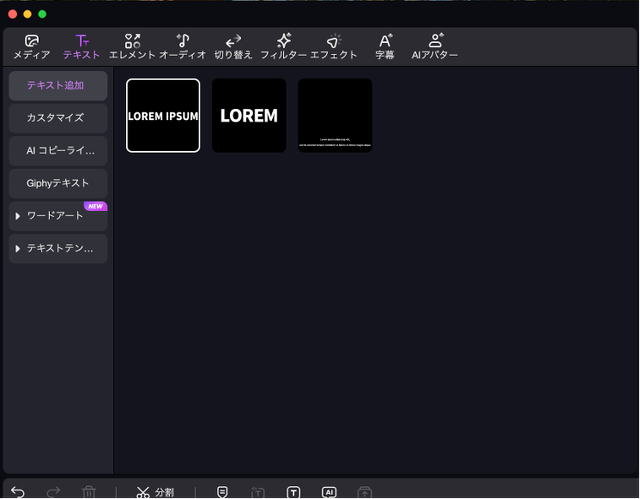Open the オーディオ (Audio) library
The width and height of the screenshot is (640, 499).
point(182,46)
